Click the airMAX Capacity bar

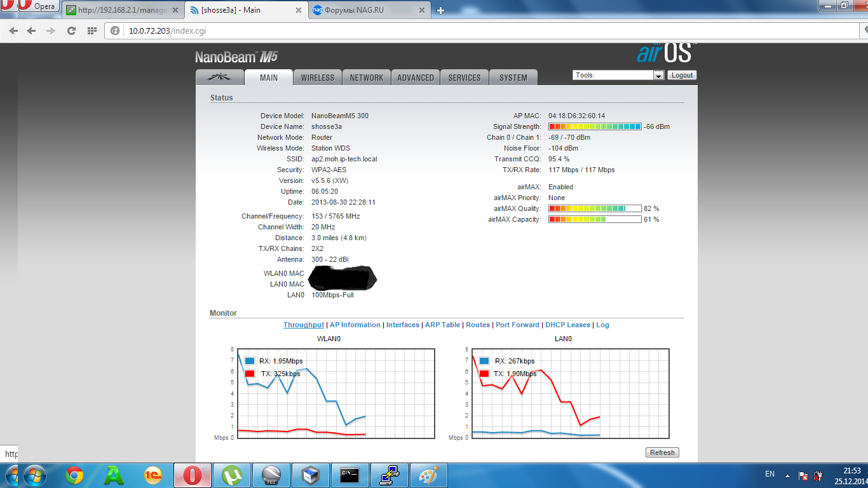click(x=595, y=219)
